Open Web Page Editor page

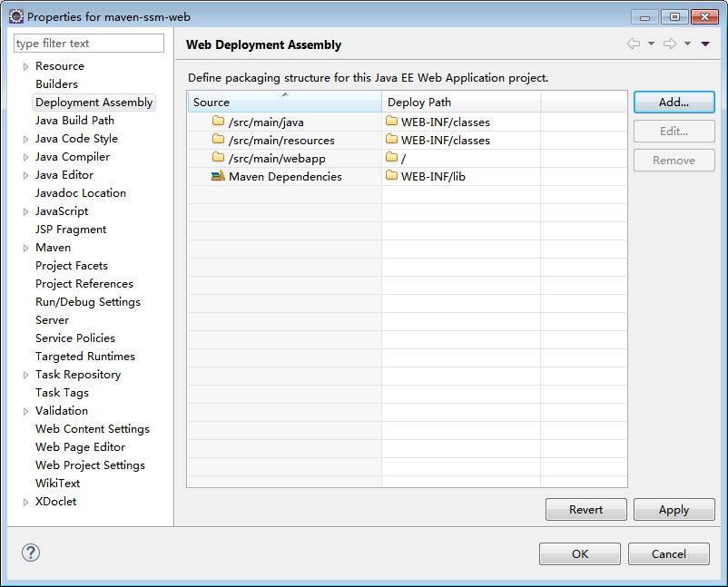coord(80,447)
